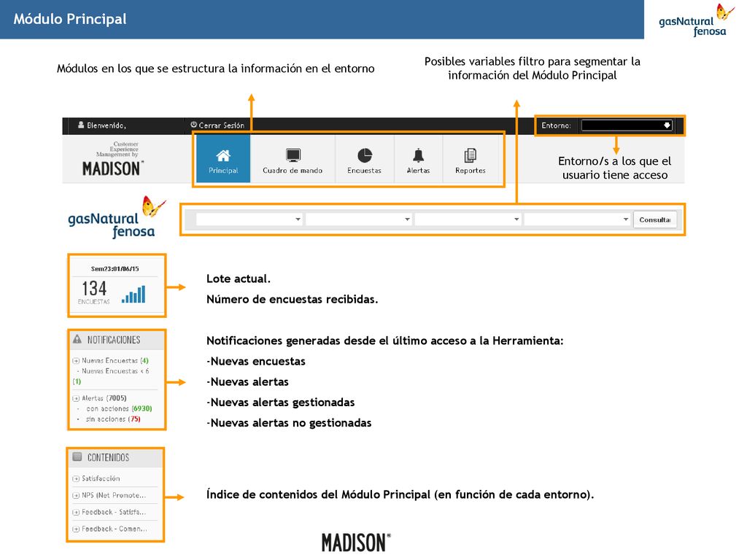The width and height of the screenshot is (747, 560).
Task: Expand the Feedback - Satisfa... item
Action: coord(109,512)
